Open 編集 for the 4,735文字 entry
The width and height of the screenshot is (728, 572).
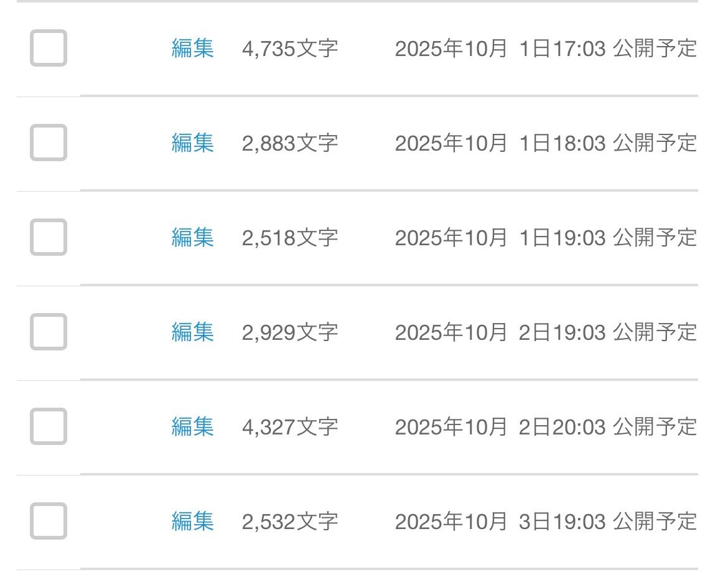click(x=192, y=49)
